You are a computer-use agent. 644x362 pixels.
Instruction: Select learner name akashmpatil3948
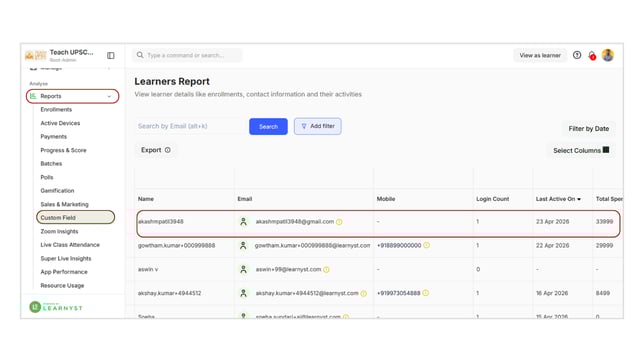tap(161, 221)
